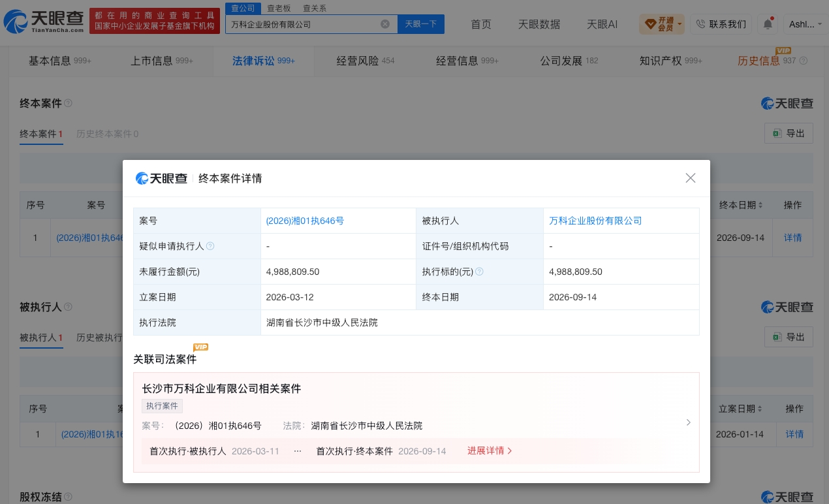Click 天眼一下 search button
Image resolution: width=829 pixels, height=504 pixels.
pos(421,24)
